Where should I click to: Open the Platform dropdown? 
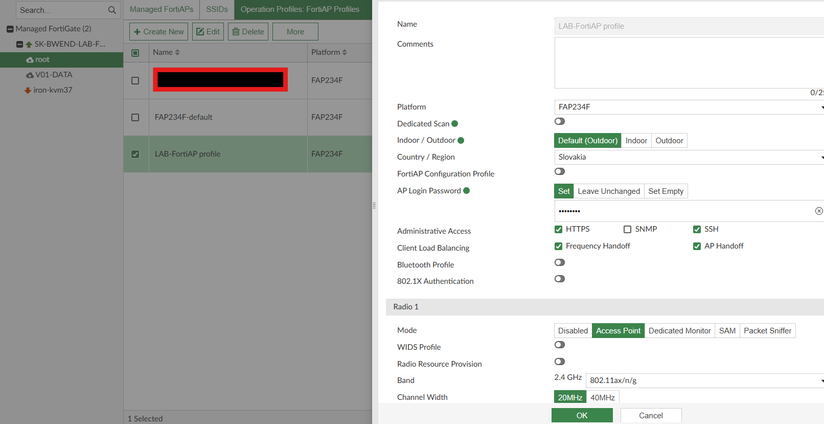689,107
